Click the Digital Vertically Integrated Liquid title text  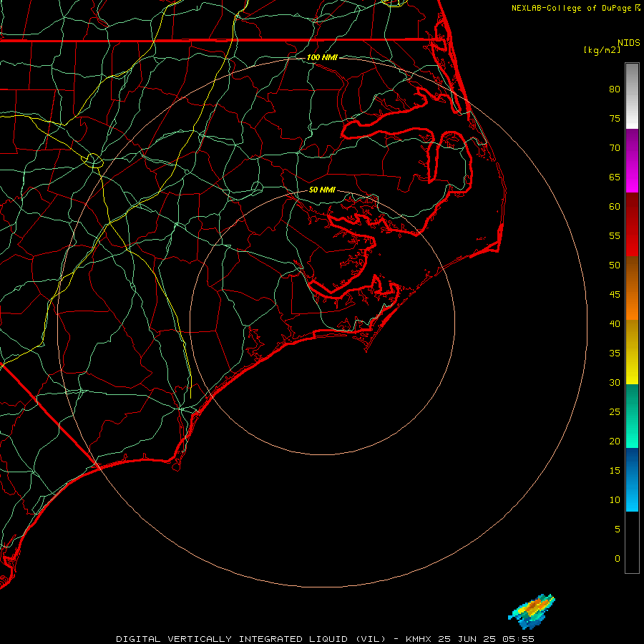pos(251,639)
